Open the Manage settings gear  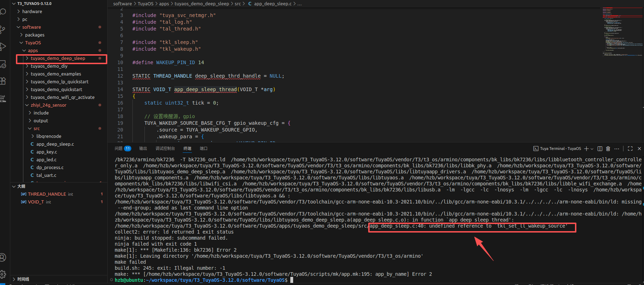3,274
